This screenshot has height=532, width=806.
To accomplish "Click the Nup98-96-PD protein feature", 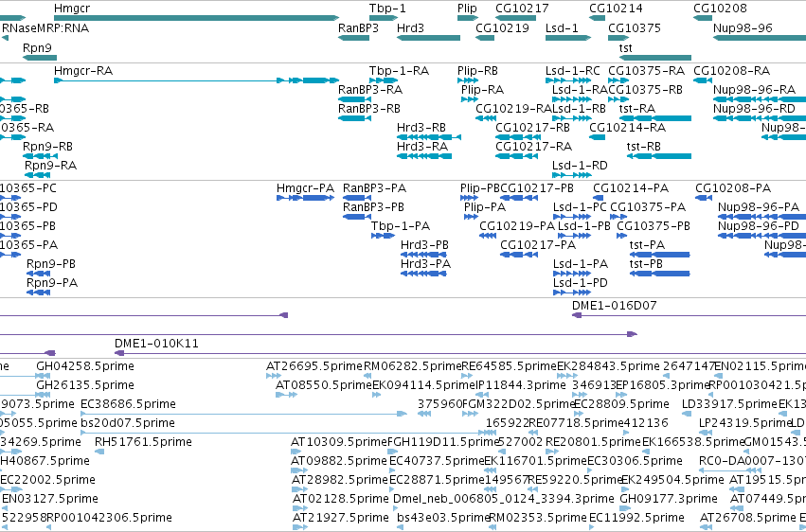I will 761,236.
